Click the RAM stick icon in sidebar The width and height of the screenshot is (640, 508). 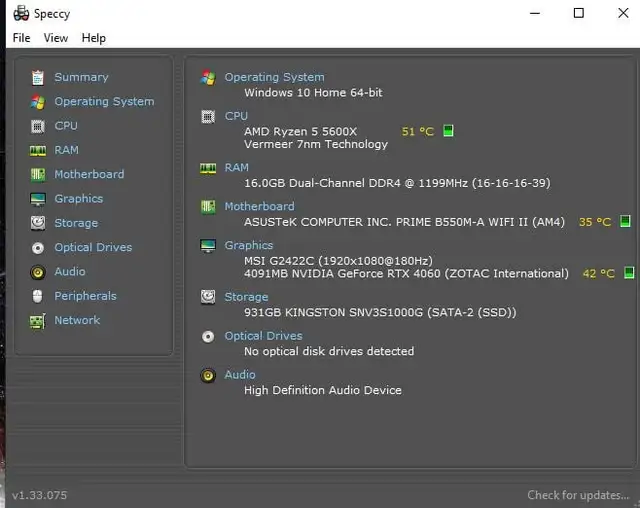38,151
